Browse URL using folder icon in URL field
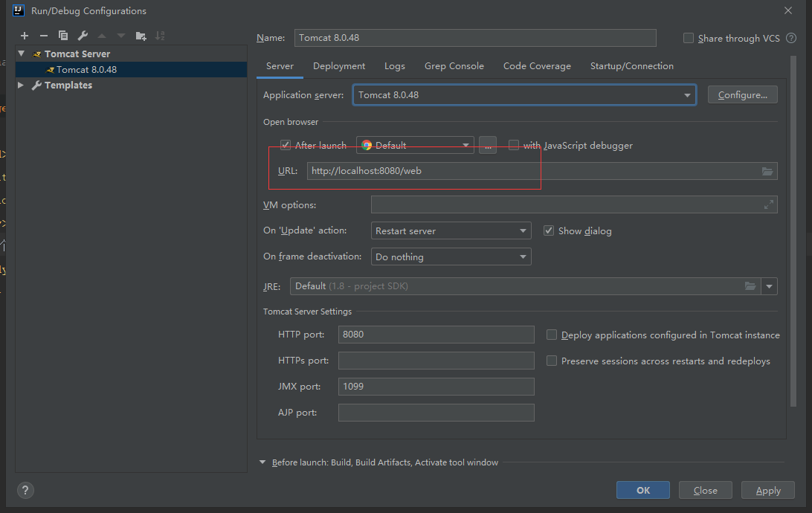The width and height of the screenshot is (812, 513). 767,171
